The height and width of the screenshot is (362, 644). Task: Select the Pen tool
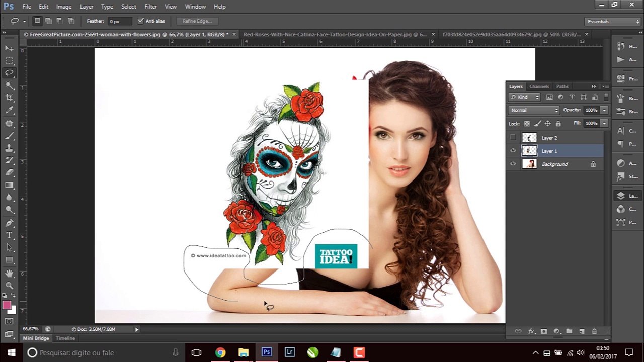click(x=9, y=223)
